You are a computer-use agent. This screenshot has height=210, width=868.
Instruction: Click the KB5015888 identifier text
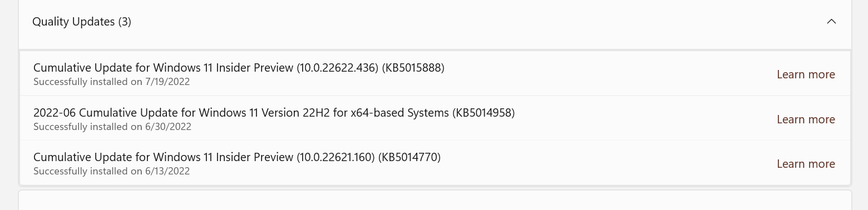pyautogui.click(x=413, y=68)
